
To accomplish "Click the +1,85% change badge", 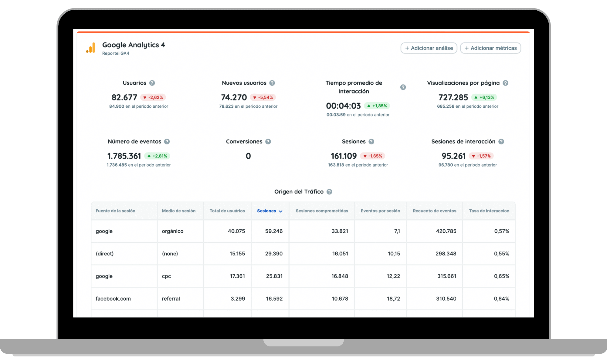I will 377,106.
